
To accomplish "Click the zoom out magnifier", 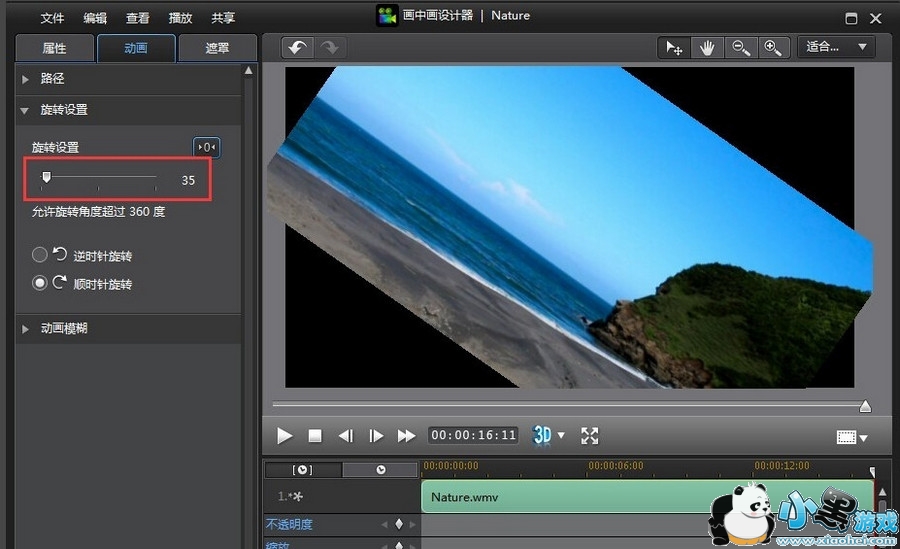I will (x=740, y=47).
